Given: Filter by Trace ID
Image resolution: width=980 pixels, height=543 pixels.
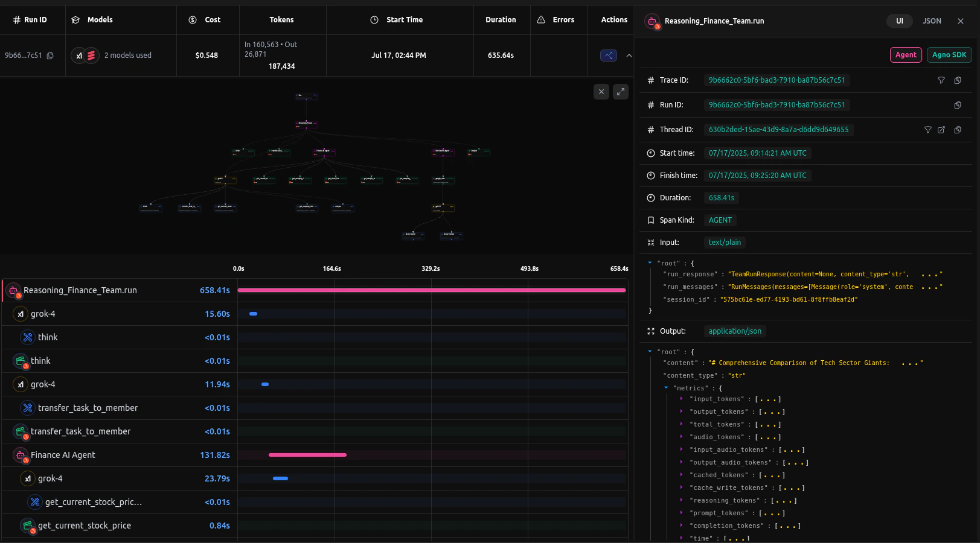Looking at the screenshot, I should 941,80.
